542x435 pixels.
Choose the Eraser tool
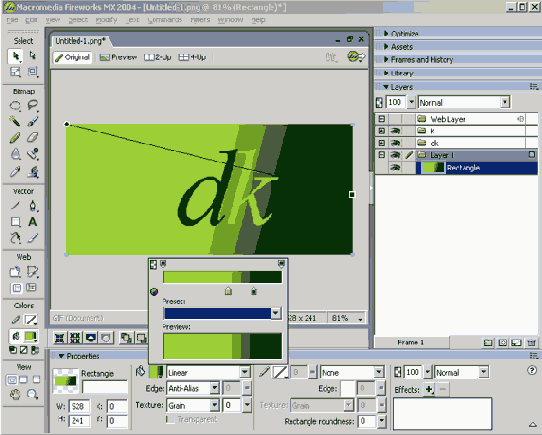click(32, 138)
